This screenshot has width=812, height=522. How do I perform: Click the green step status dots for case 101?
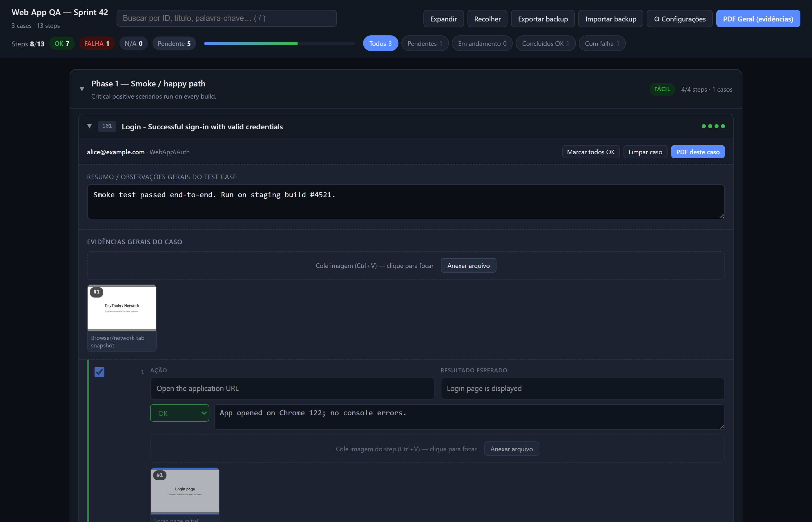tap(713, 126)
